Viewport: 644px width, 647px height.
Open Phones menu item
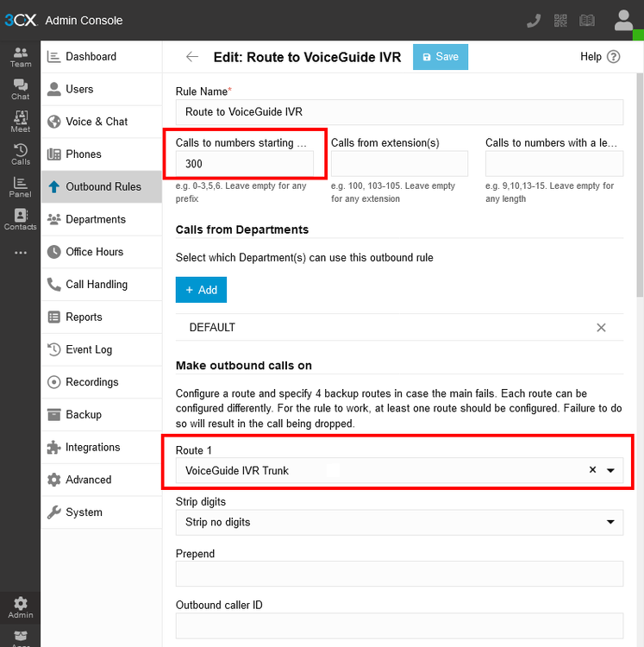(x=102, y=154)
